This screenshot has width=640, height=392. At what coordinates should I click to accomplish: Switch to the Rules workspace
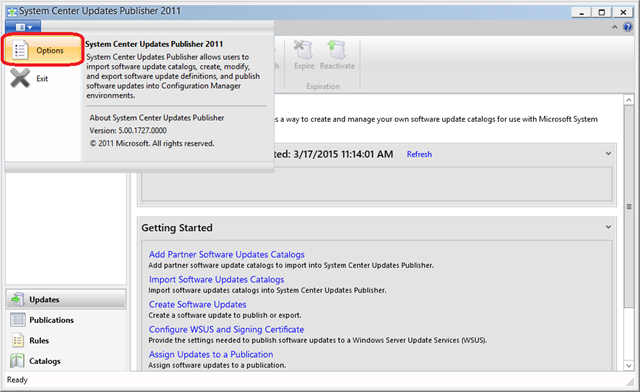point(66,340)
